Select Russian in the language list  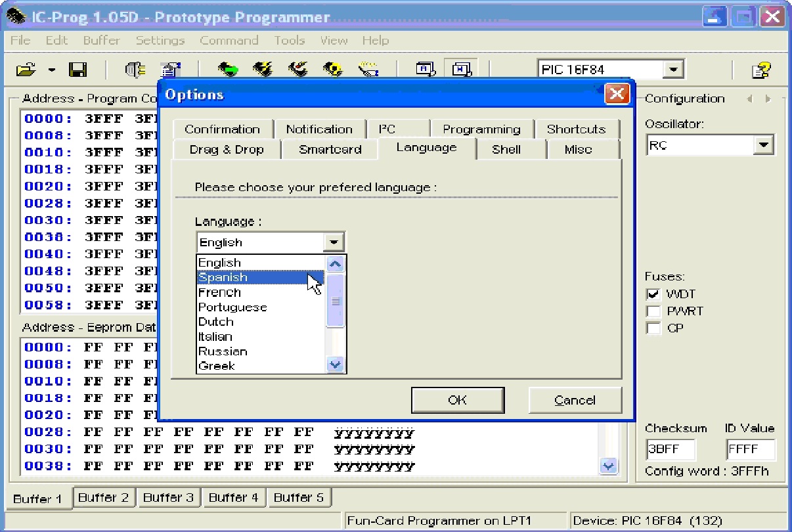[x=261, y=351]
